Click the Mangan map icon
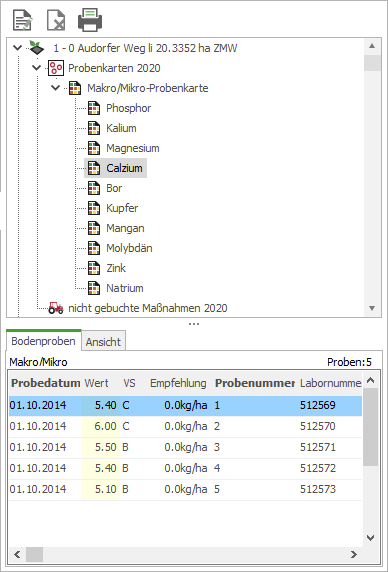388x572 pixels. click(x=94, y=228)
